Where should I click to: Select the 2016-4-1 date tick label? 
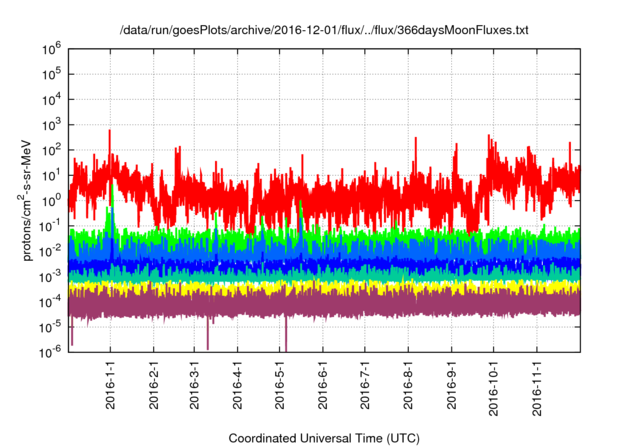click(237, 383)
